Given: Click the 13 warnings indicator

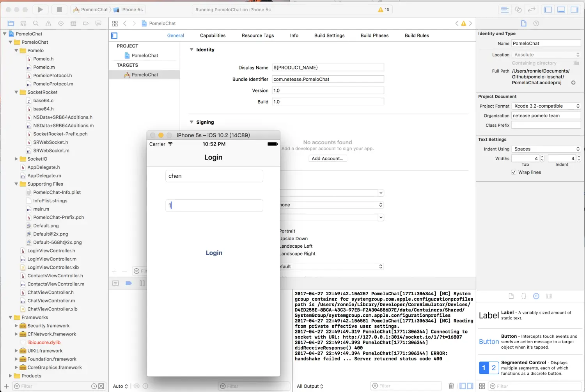Looking at the screenshot, I should tap(383, 10).
